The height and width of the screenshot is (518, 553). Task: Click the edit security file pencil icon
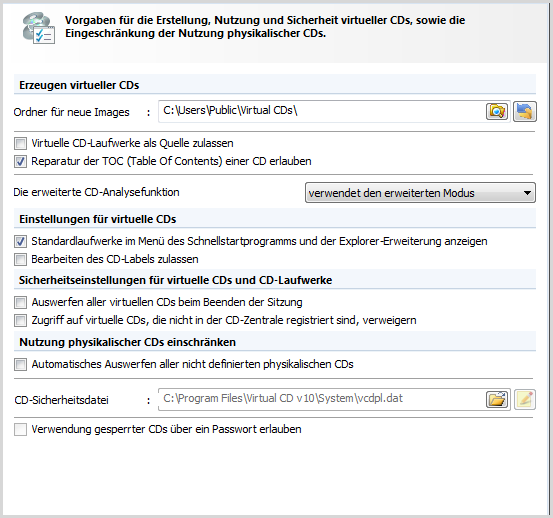pyautogui.click(x=525, y=400)
